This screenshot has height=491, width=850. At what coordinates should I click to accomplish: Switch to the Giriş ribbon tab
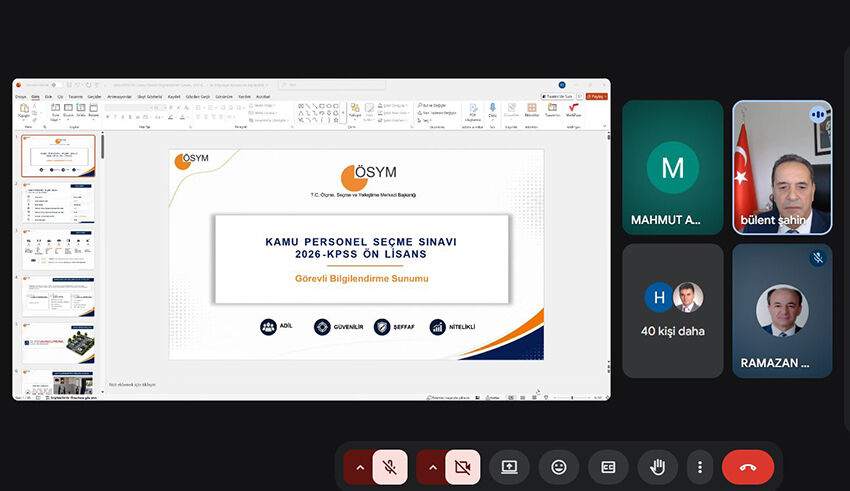(x=35, y=96)
